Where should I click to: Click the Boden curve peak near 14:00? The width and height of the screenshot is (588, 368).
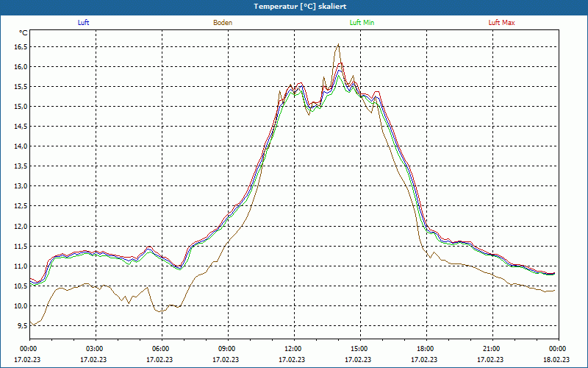[x=338, y=44]
